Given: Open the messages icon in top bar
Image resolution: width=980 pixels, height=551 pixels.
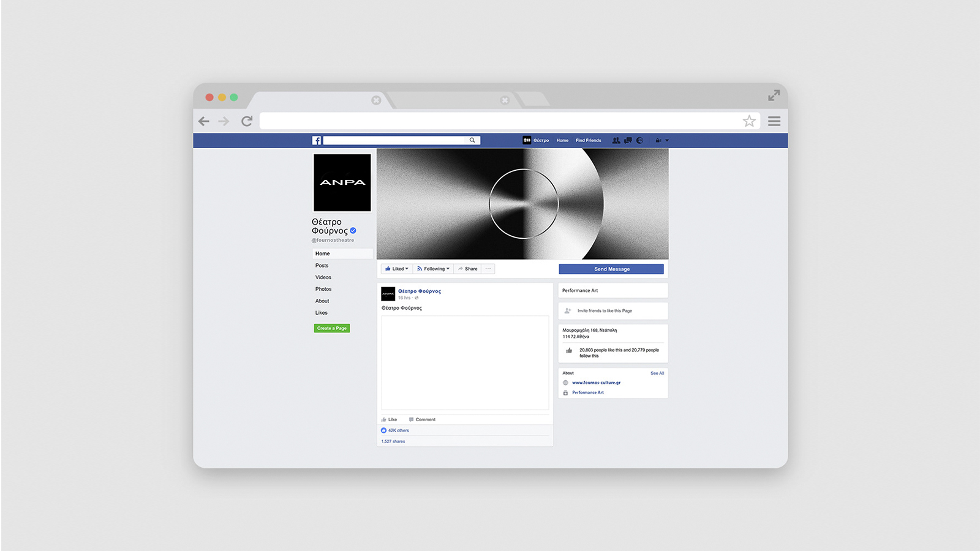Looking at the screenshot, I should coord(628,140).
